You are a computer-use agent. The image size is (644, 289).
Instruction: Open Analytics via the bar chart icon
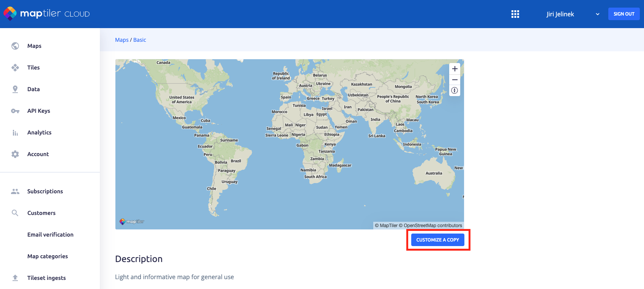(15, 133)
